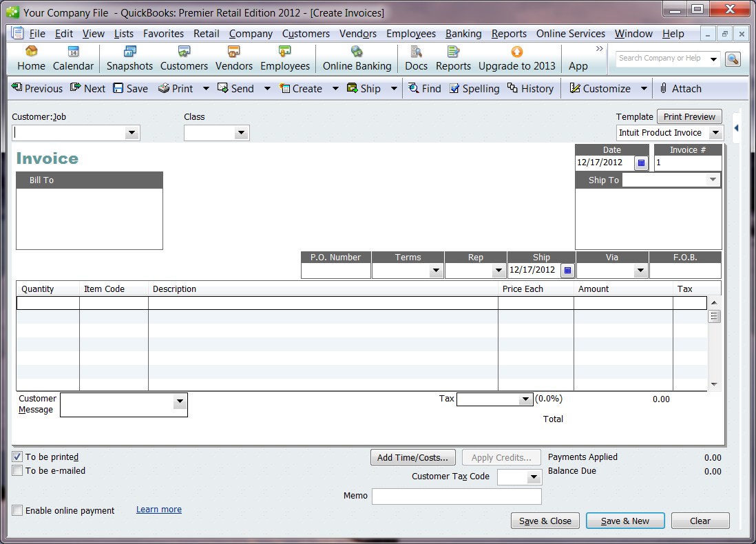Click the Snapshots icon

pyautogui.click(x=129, y=59)
